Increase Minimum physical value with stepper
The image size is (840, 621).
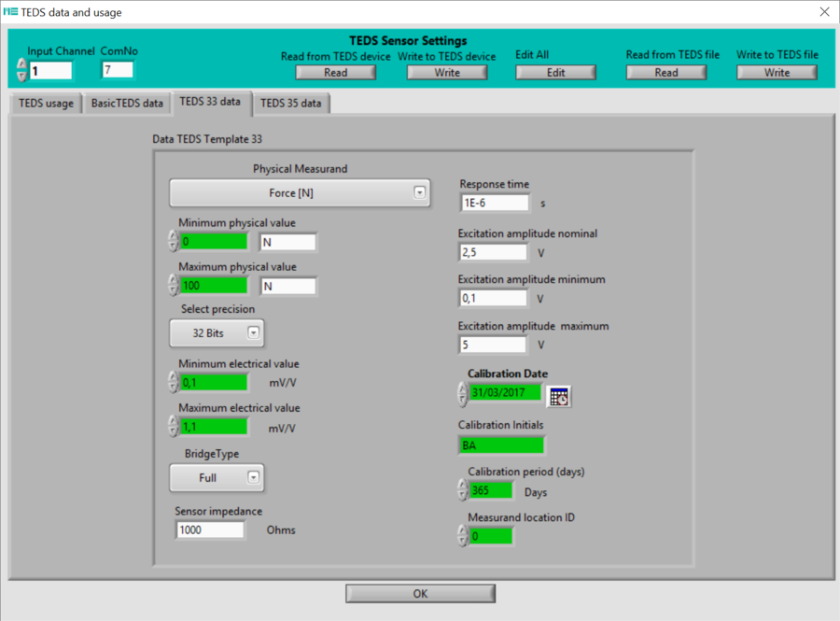click(x=173, y=235)
